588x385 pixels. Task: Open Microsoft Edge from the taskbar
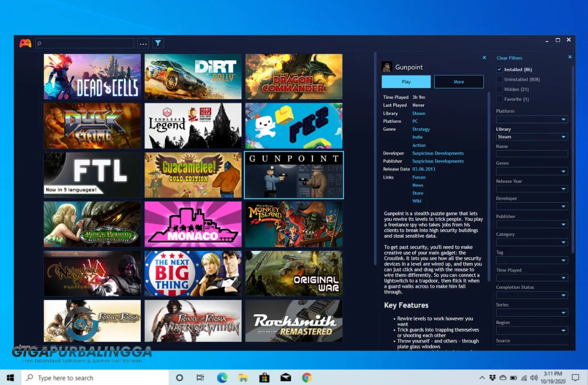coord(221,377)
